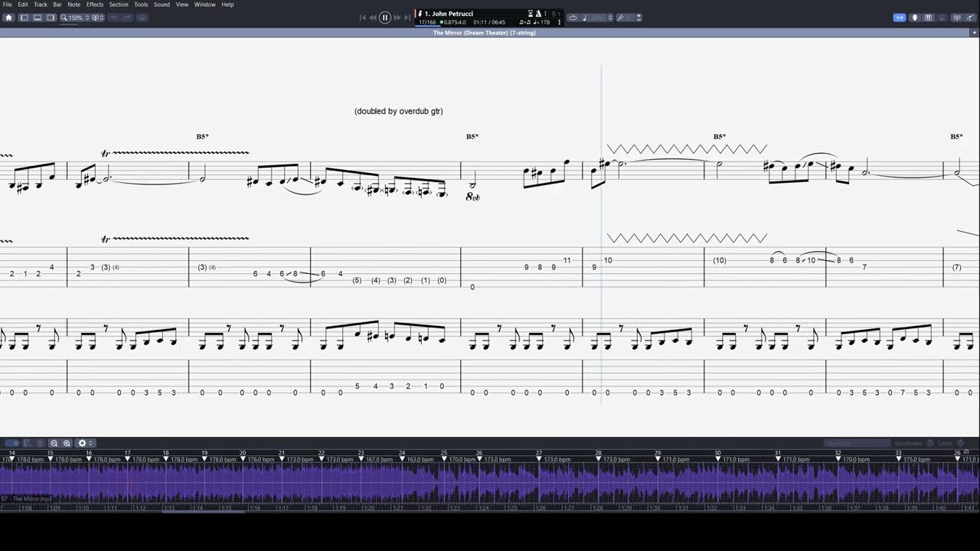Toggle the audio track lock switch

coord(12,443)
